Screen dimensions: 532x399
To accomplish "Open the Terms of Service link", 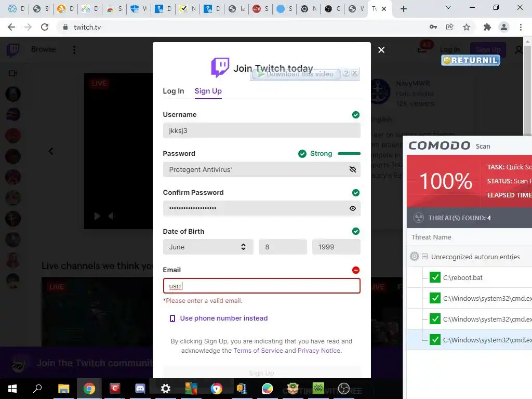I will (x=258, y=351).
